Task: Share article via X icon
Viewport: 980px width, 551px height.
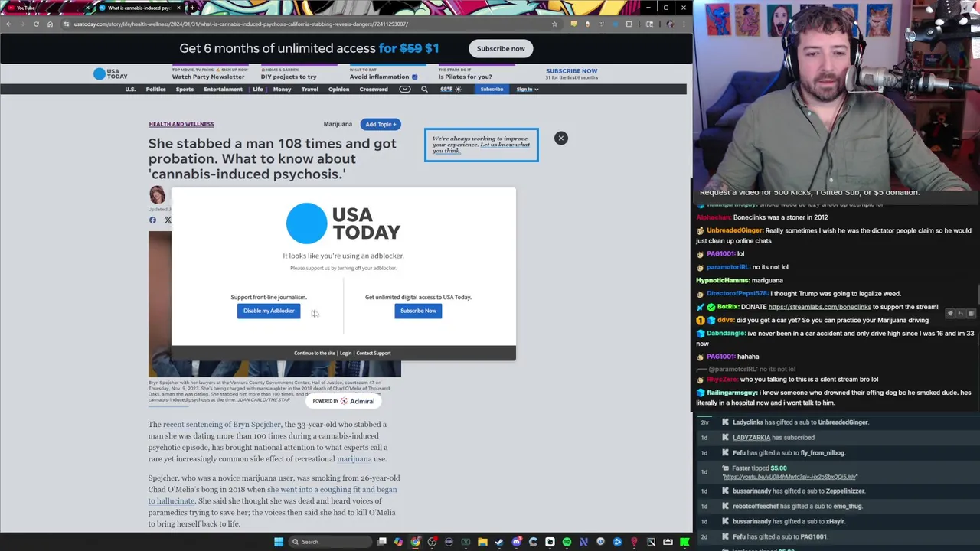Action: pos(168,220)
